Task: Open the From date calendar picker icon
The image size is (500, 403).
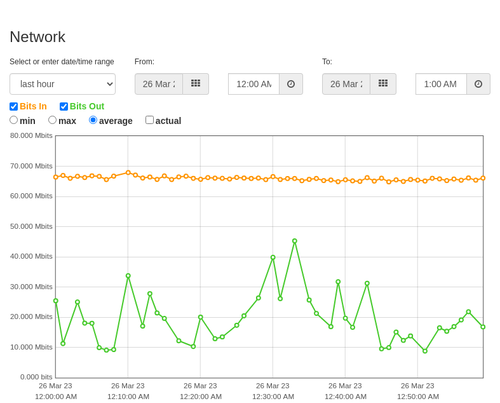Action: click(196, 84)
